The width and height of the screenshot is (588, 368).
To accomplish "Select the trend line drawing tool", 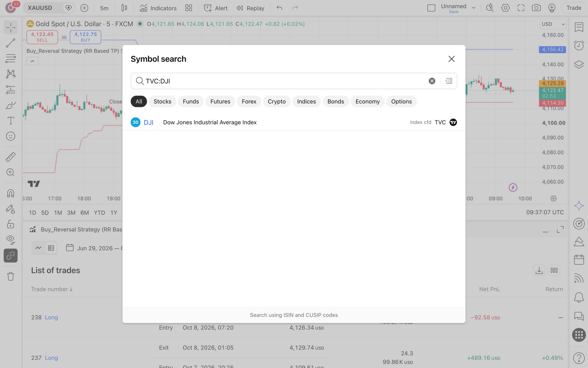I will (10, 43).
